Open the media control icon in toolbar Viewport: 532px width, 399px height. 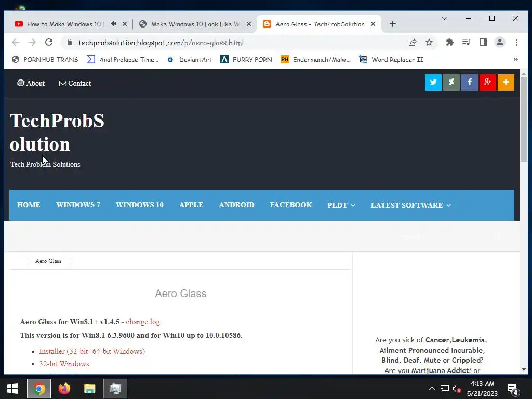pyautogui.click(x=467, y=43)
